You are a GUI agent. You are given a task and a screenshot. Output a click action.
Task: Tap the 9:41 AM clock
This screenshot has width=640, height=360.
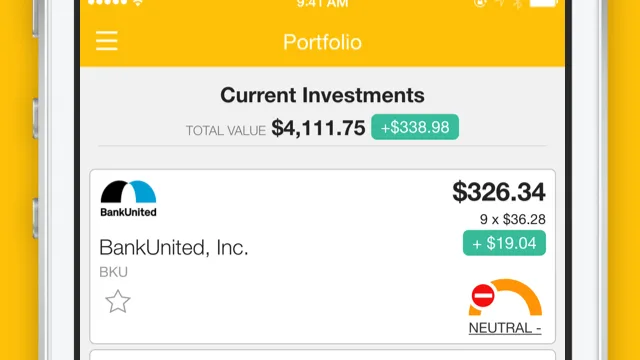coord(322,4)
